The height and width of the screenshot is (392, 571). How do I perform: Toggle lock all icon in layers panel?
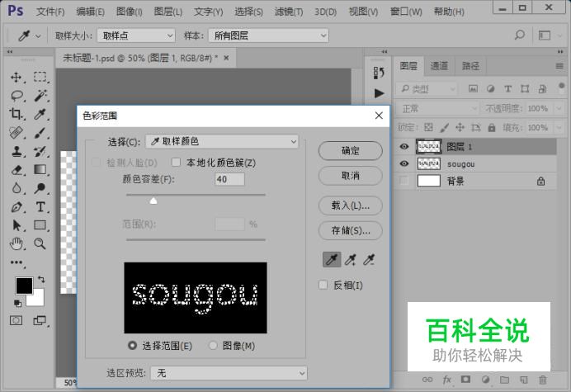pyautogui.click(x=492, y=128)
